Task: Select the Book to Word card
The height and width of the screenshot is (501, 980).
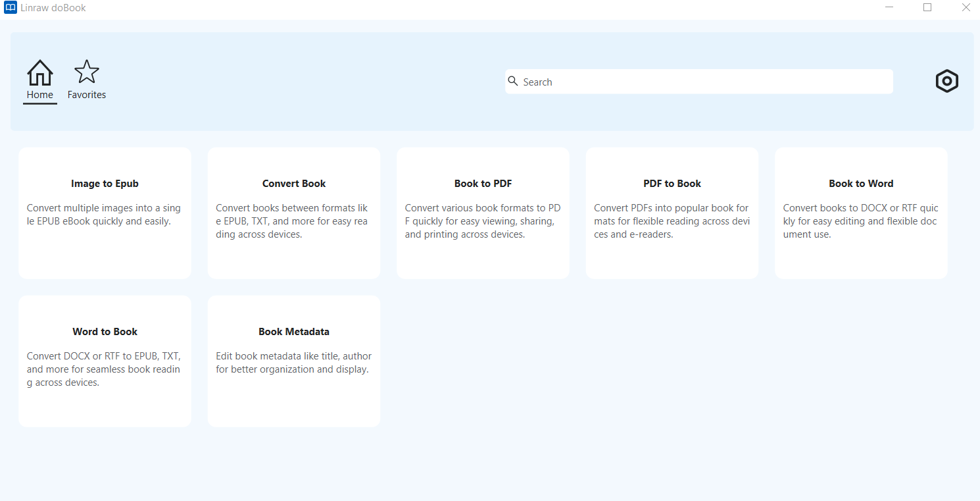Action: pos(861,213)
